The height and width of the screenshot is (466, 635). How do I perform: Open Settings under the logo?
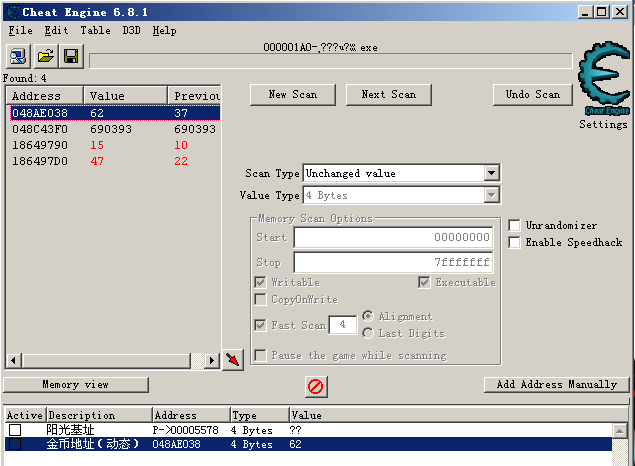[x=603, y=124]
